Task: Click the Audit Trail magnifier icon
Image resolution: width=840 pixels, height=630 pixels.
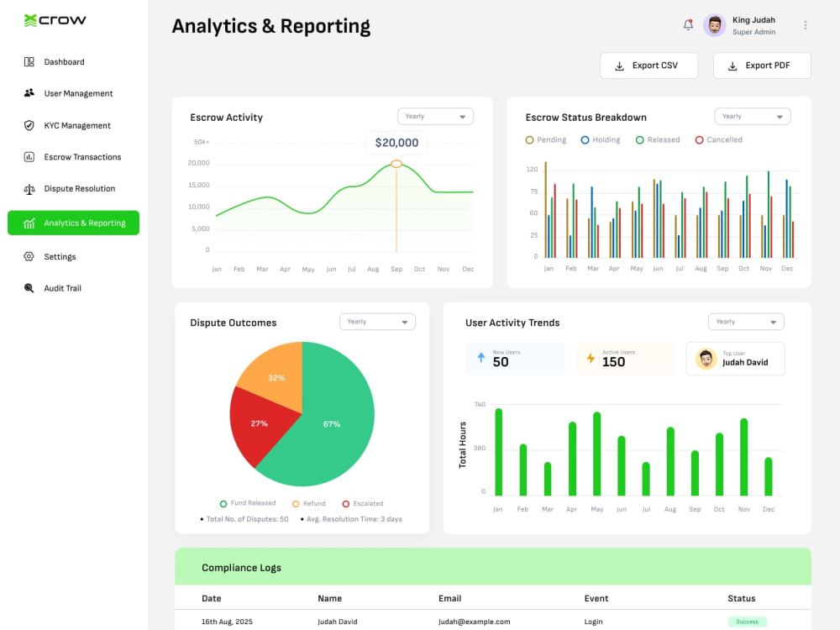Action: (x=29, y=288)
